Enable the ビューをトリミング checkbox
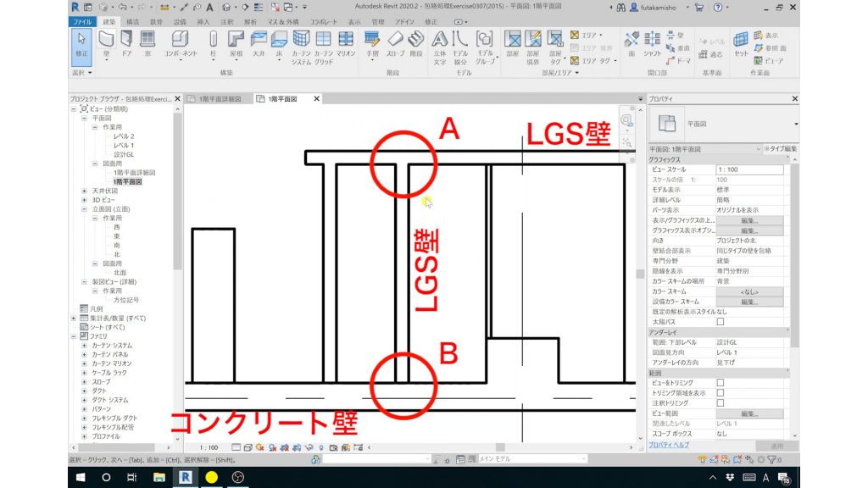This screenshot has height=488, width=868. 720,382
